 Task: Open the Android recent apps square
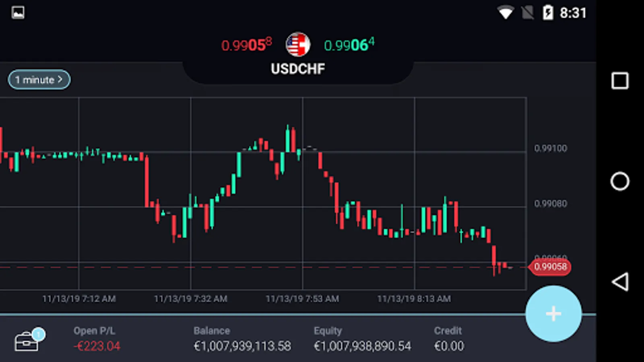[x=620, y=81]
